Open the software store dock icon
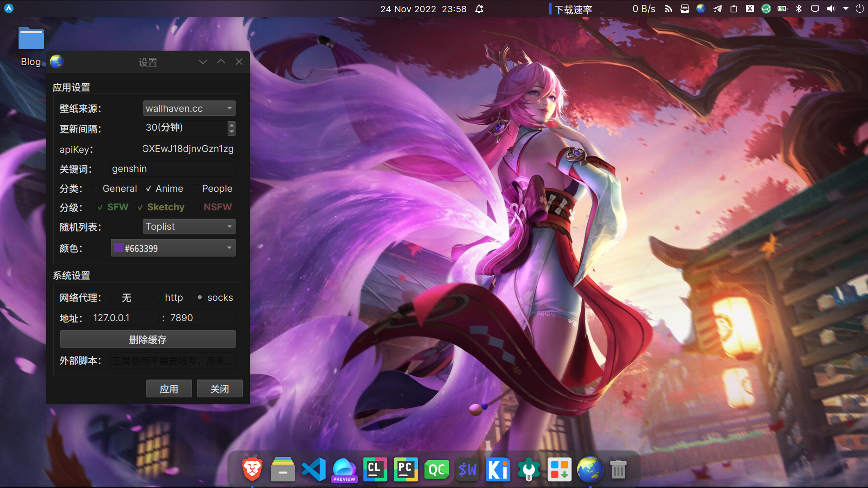Viewport: 868px width, 488px height. click(x=559, y=469)
